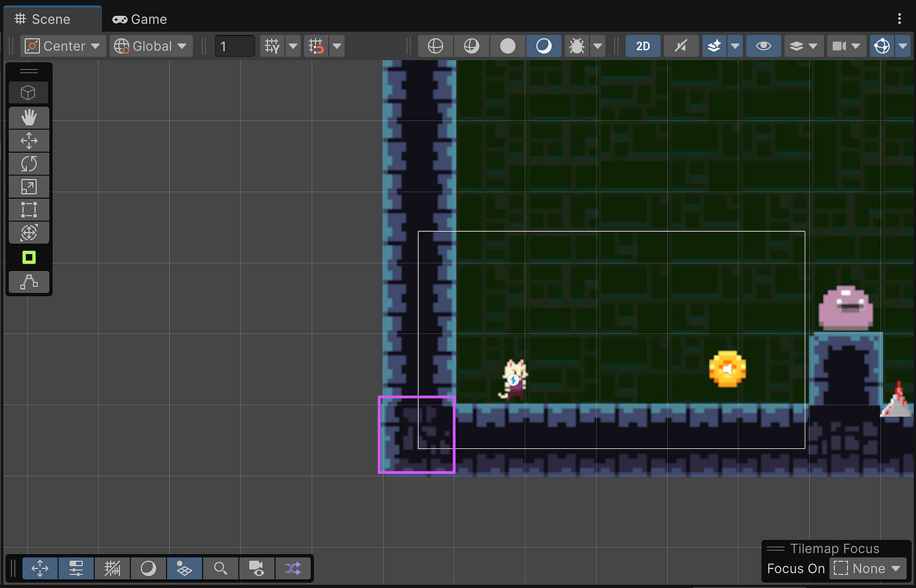Select the Scale tool
This screenshot has height=588, width=916.
28,186
